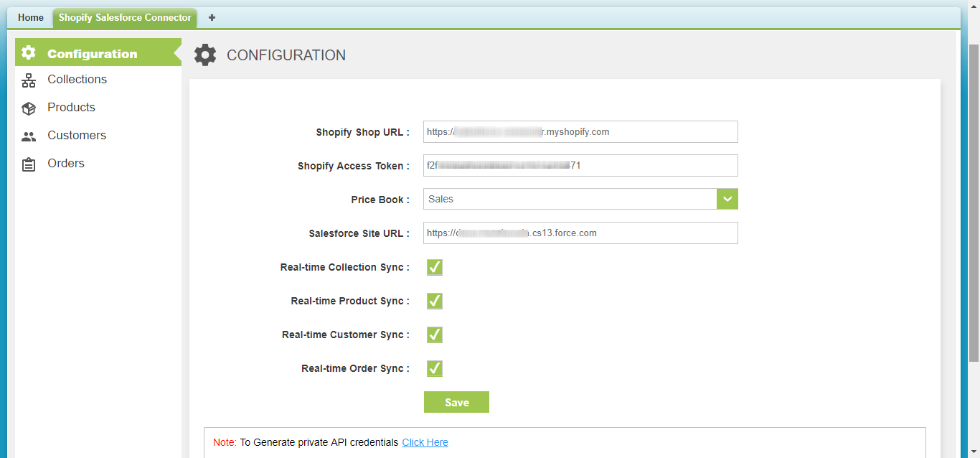
Task: Navigate to Customers section
Action: [98, 136]
